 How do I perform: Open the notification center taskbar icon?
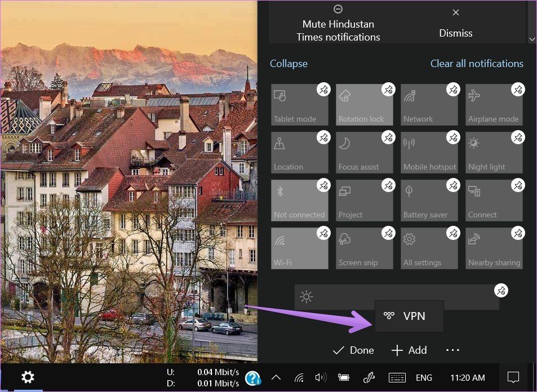pos(513,377)
